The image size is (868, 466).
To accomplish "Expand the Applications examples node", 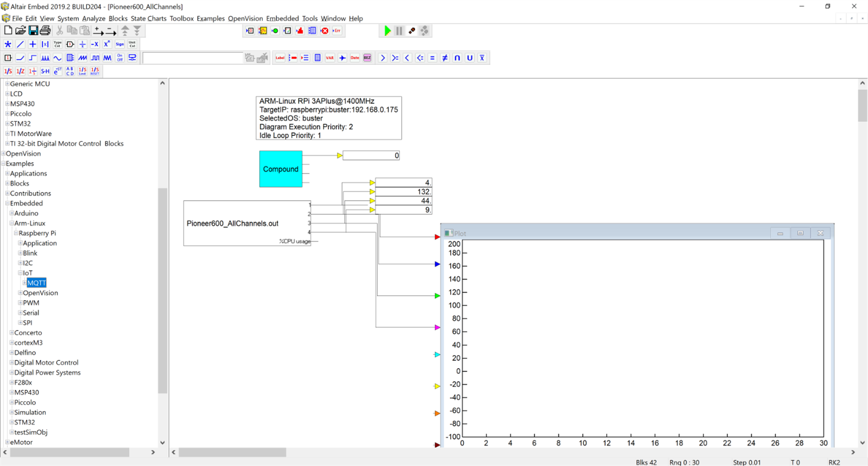I will [7, 173].
